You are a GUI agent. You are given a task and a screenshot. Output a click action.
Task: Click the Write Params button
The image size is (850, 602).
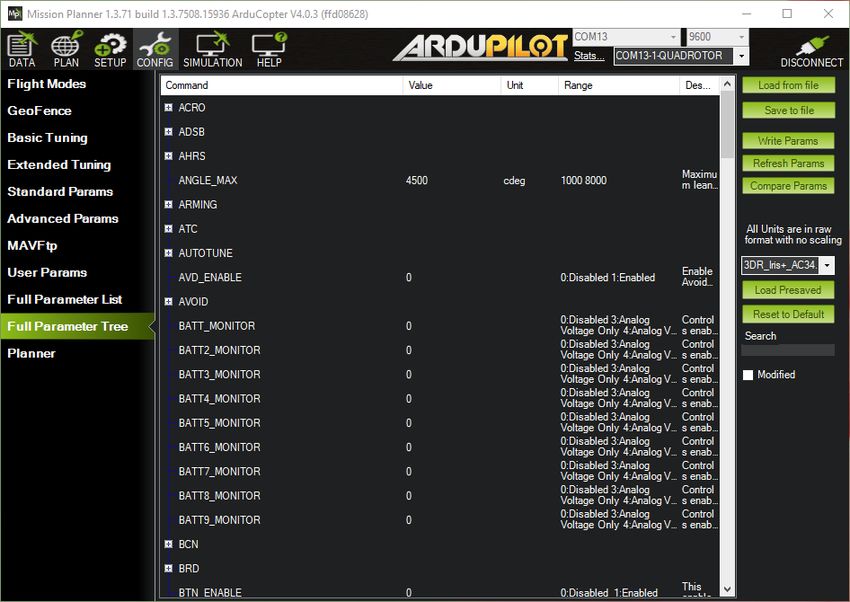(x=788, y=141)
